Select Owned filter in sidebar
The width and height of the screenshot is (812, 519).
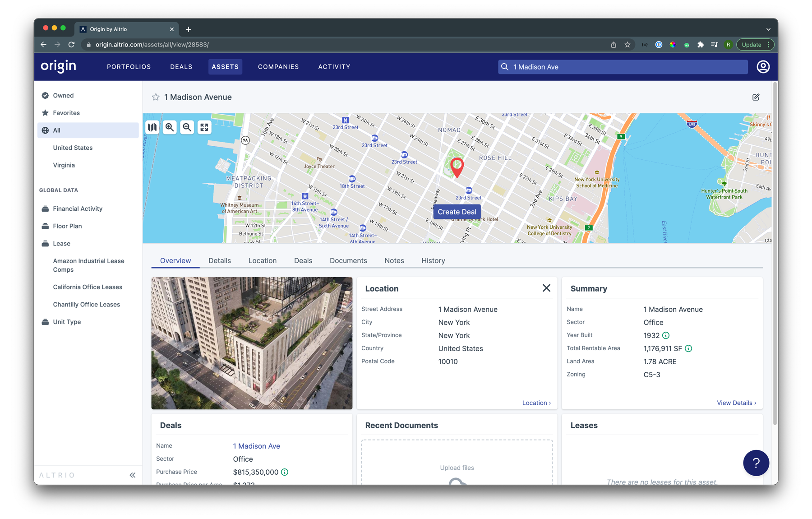click(63, 95)
